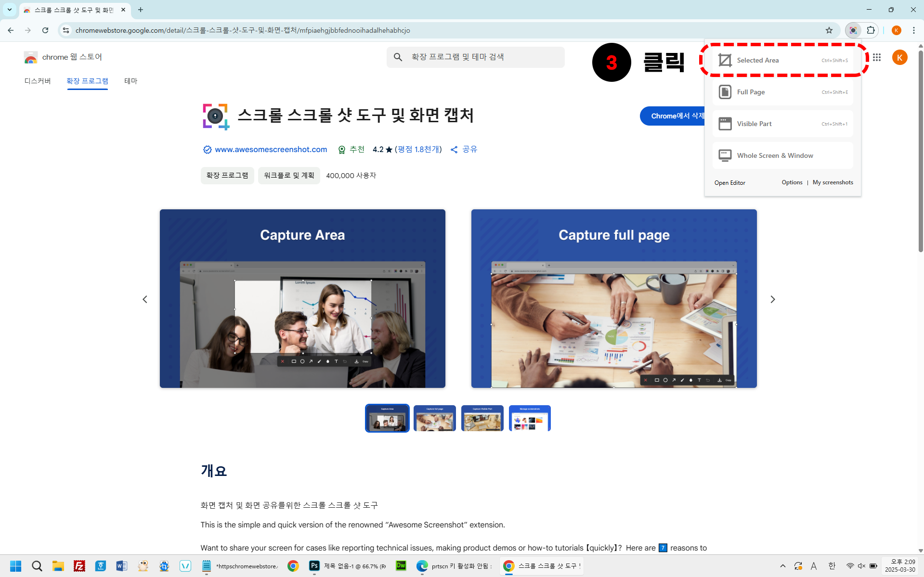Open Windows taskbar search
Viewport: 924px width, 577px height.
point(37,566)
